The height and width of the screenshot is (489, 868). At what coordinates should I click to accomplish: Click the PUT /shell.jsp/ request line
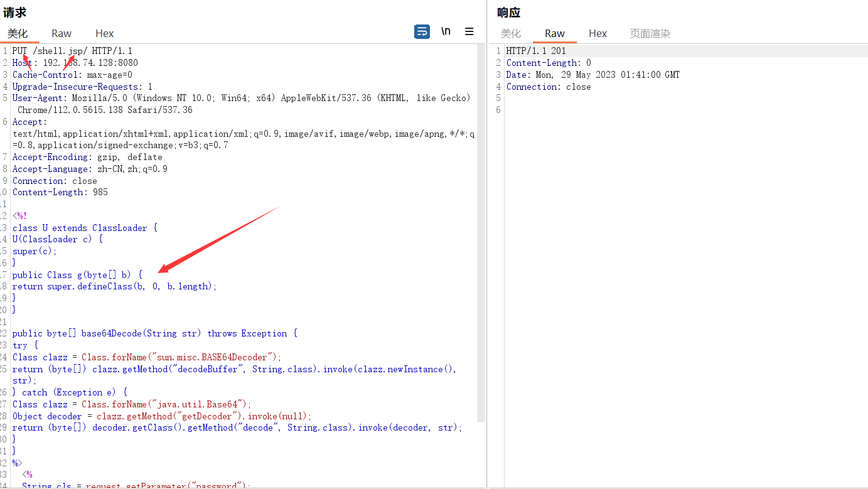(72, 51)
